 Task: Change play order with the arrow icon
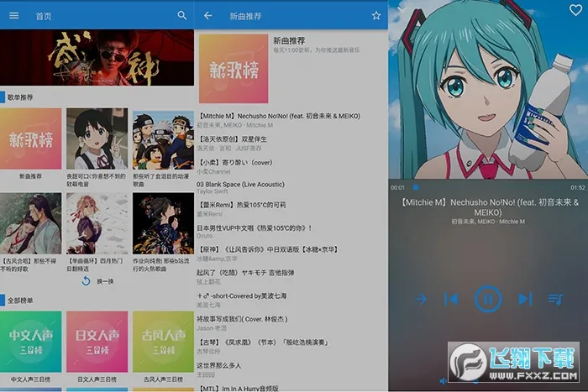tap(420, 298)
